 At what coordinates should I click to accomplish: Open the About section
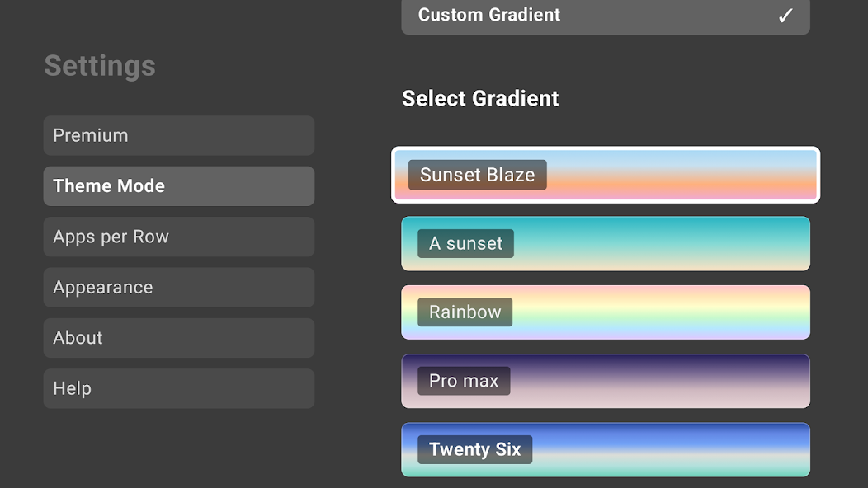[x=178, y=338]
